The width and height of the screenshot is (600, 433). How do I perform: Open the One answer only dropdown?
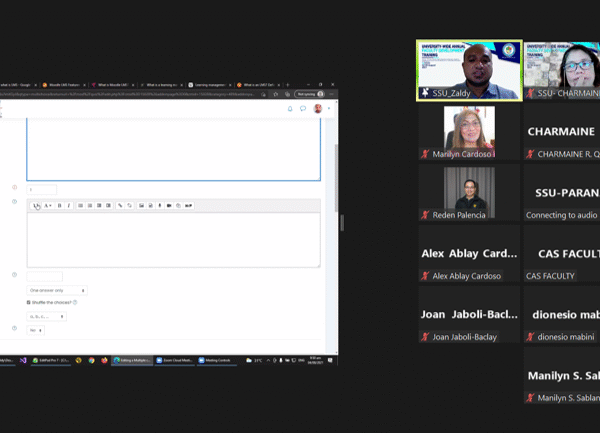tap(57, 290)
